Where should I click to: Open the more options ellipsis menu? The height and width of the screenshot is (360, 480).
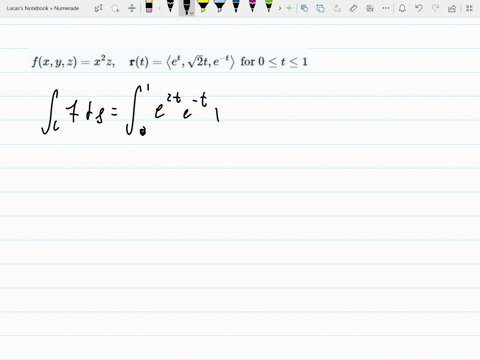coord(386,8)
